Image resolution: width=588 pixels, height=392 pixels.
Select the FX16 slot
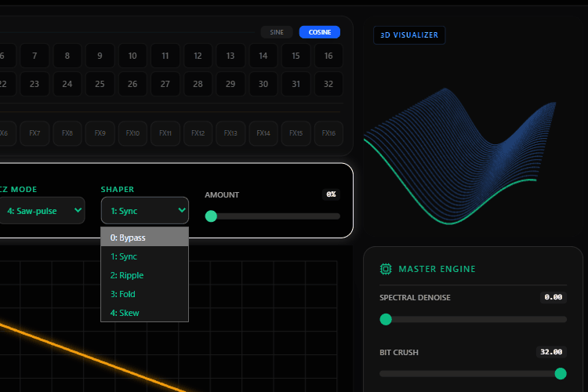(x=328, y=133)
